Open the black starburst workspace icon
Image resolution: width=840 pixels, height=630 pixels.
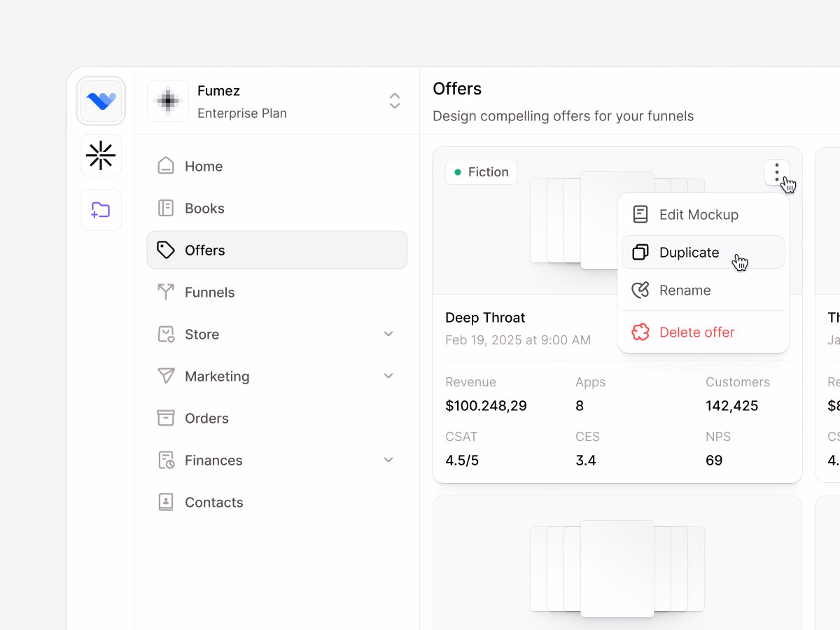[101, 155]
